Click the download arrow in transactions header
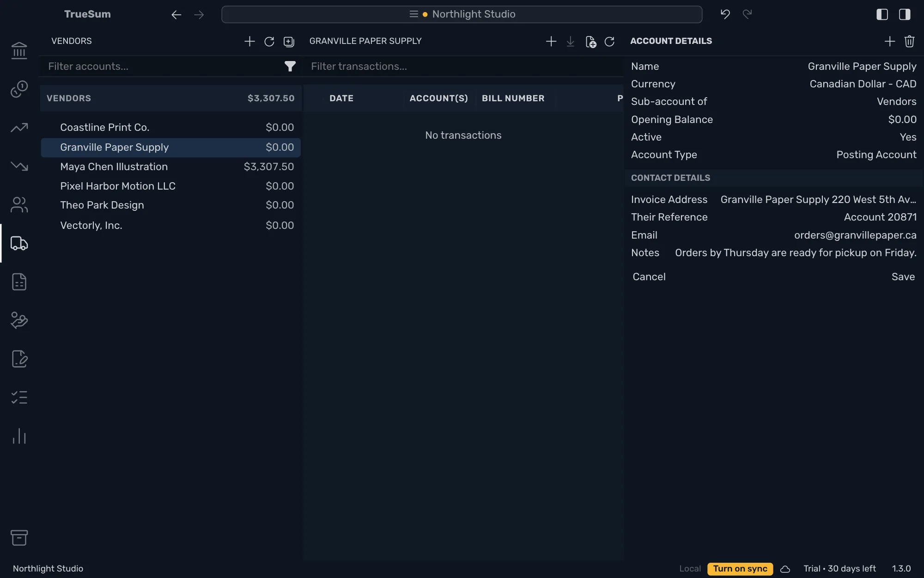924x578 pixels. tap(571, 42)
